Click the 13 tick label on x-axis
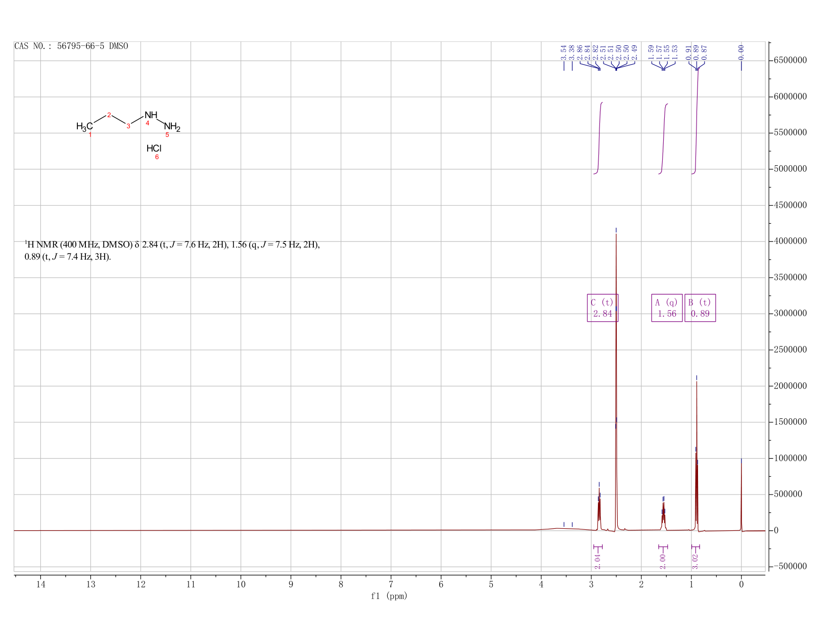 click(x=90, y=584)
